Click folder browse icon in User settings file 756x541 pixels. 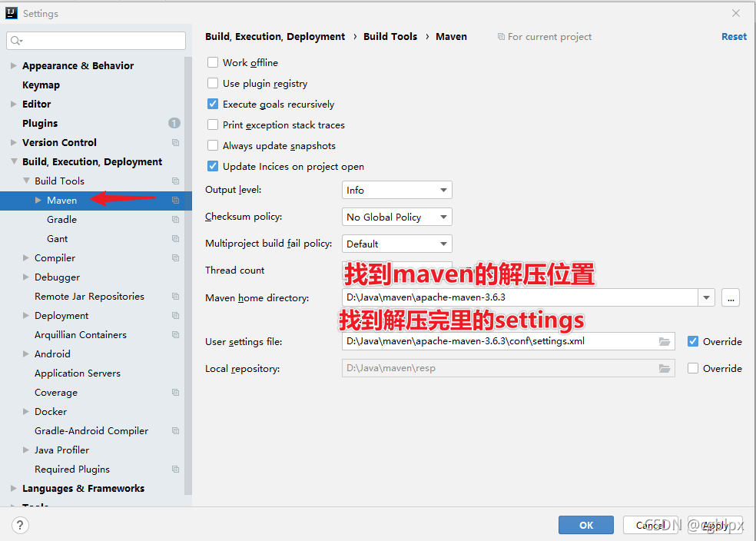pos(665,341)
